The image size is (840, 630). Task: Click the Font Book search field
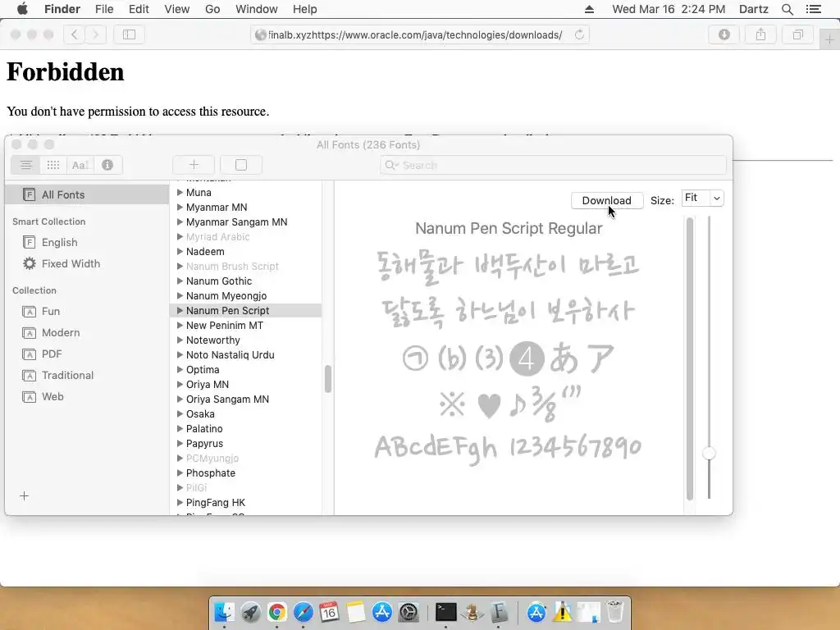[x=553, y=165]
